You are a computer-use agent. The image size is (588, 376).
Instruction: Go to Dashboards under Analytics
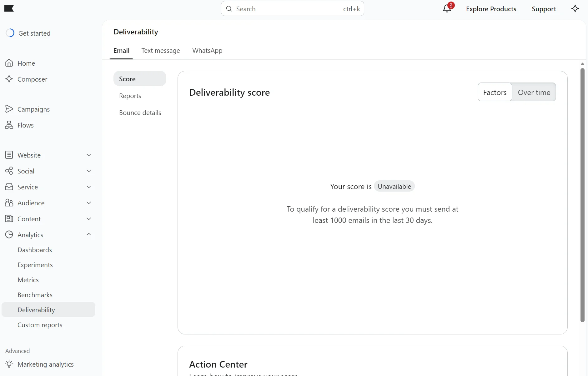(x=35, y=250)
